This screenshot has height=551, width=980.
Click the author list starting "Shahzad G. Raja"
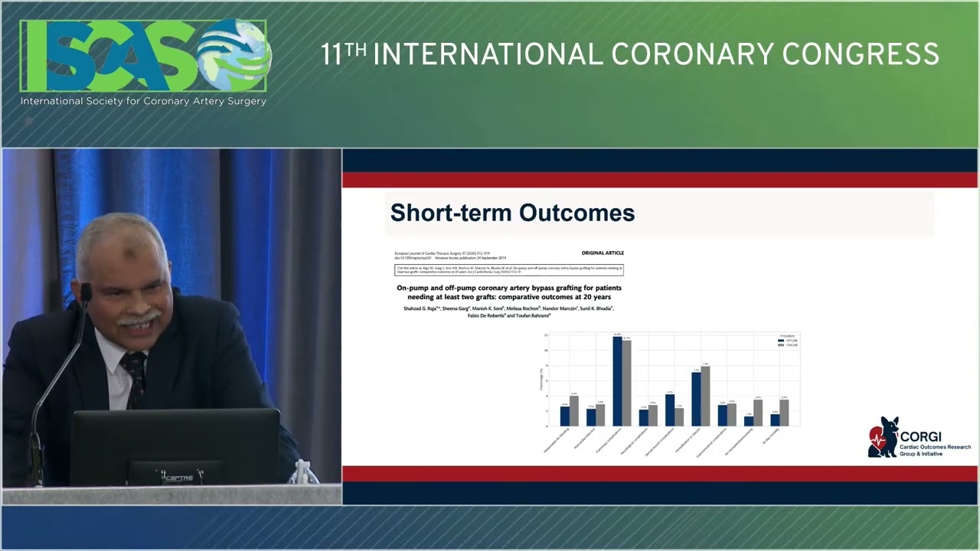pyautogui.click(x=508, y=311)
